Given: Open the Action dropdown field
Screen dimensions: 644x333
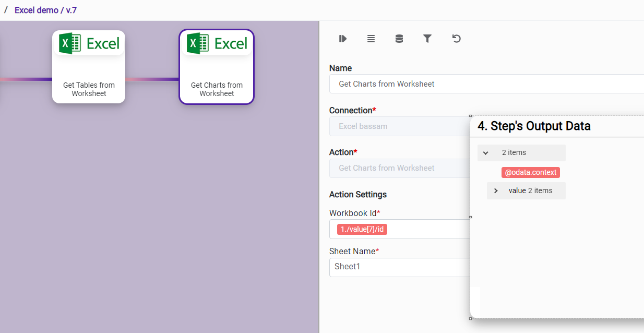Looking at the screenshot, I should tap(400, 168).
